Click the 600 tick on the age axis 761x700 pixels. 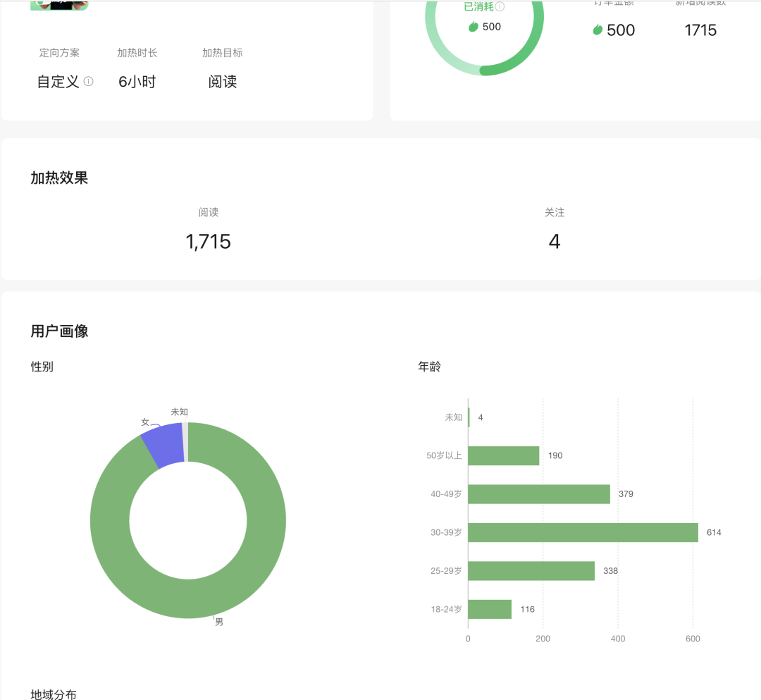[693, 639]
